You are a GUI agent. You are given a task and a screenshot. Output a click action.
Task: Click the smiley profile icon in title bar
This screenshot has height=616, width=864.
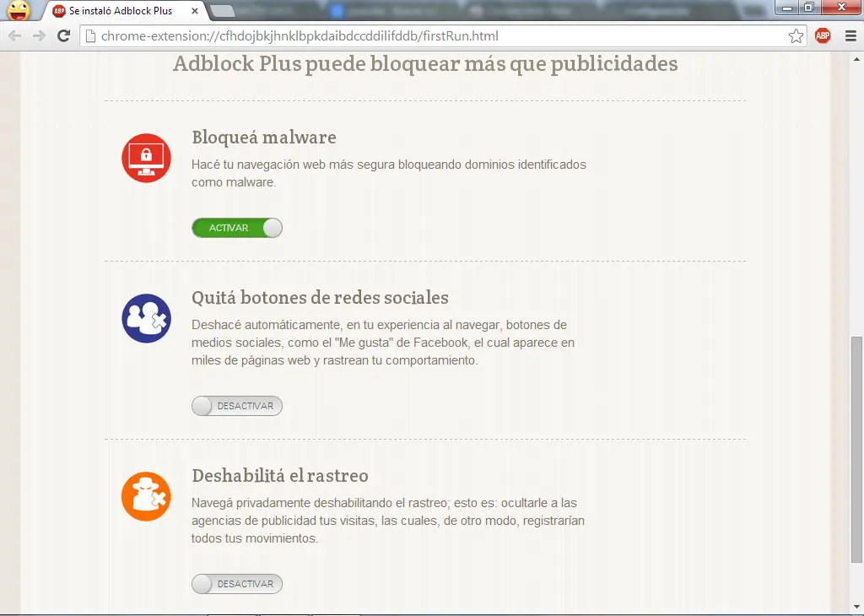tap(19, 10)
